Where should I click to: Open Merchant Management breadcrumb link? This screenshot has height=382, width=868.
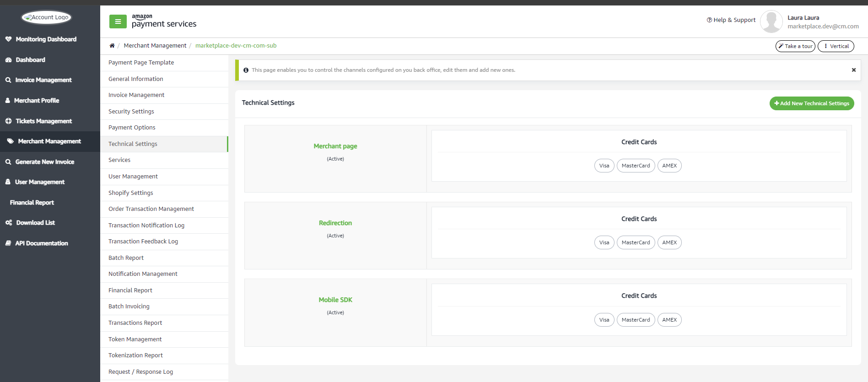(155, 46)
